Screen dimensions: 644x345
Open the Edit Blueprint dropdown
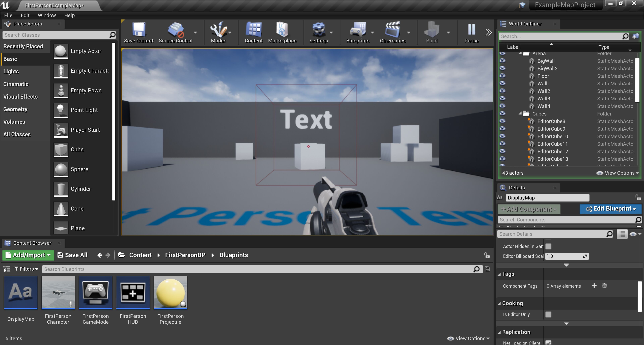(x=610, y=209)
